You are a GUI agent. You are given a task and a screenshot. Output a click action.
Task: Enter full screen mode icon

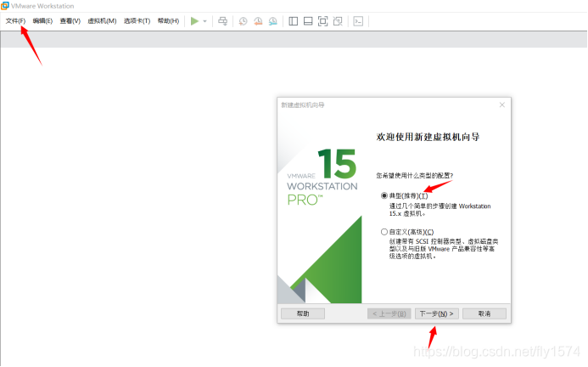tap(323, 21)
